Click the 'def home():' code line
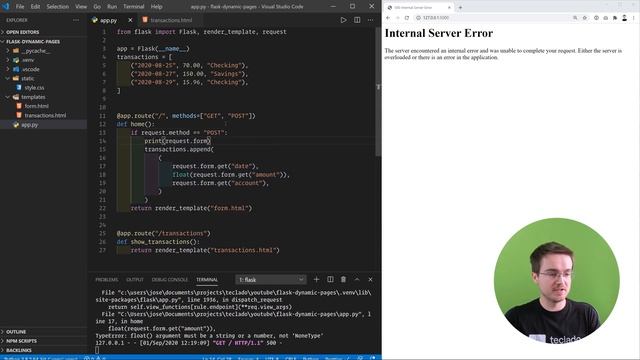 pos(136,124)
